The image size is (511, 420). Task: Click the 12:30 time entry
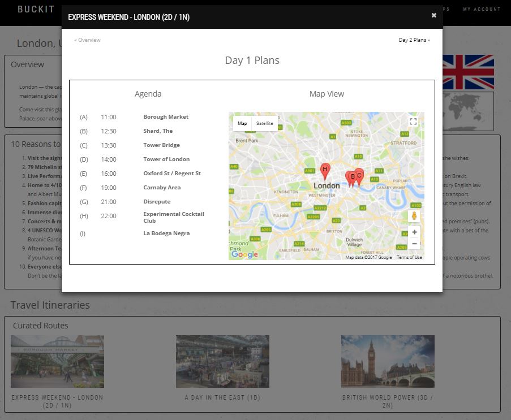[x=109, y=131]
